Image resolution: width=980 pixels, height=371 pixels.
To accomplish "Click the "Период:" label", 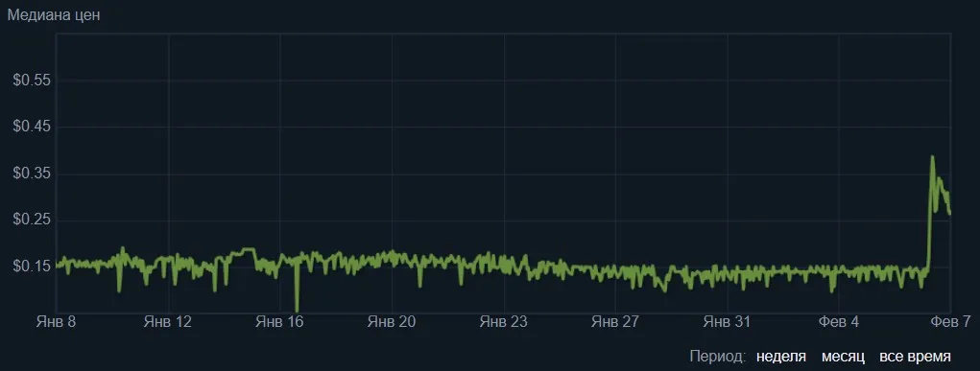I will [718, 357].
